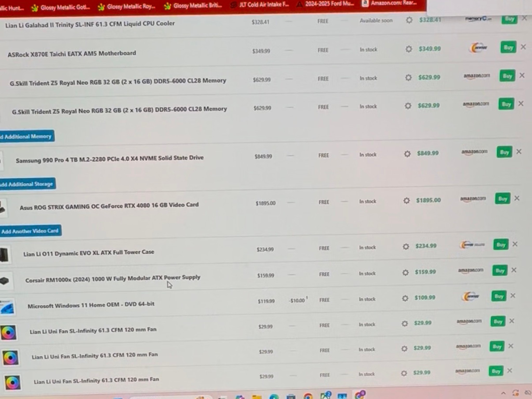The height and width of the screenshot is (399, 532).
Task: Click the Add Another Video Card button
Action: coord(31,231)
